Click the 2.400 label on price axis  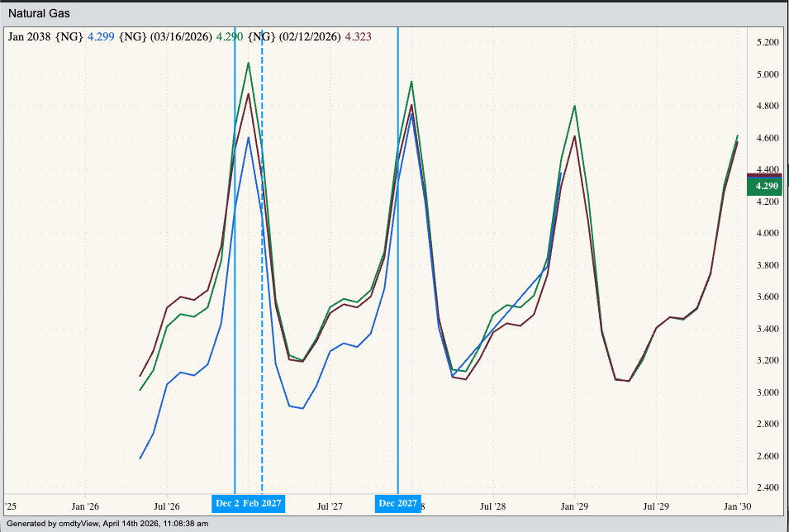[768, 487]
